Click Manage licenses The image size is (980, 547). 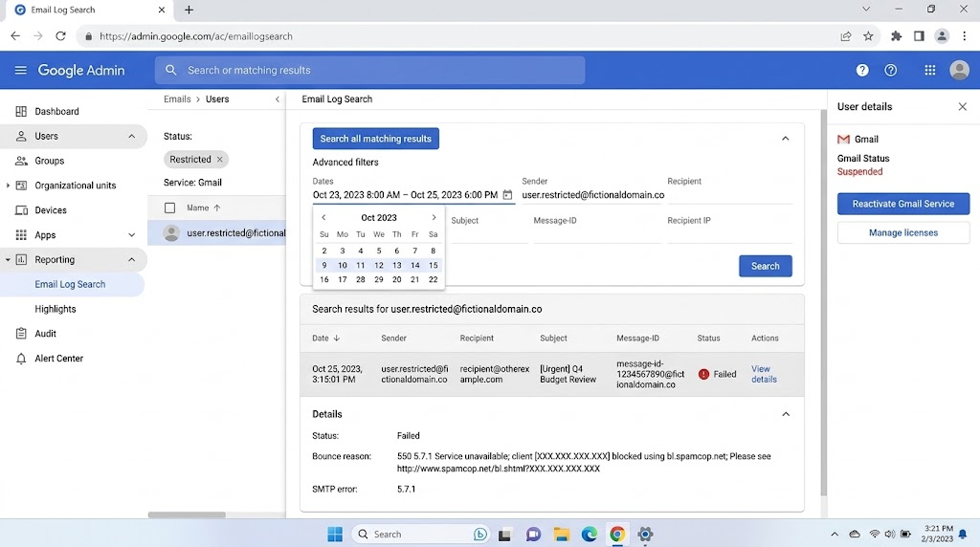(x=903, y=233)
